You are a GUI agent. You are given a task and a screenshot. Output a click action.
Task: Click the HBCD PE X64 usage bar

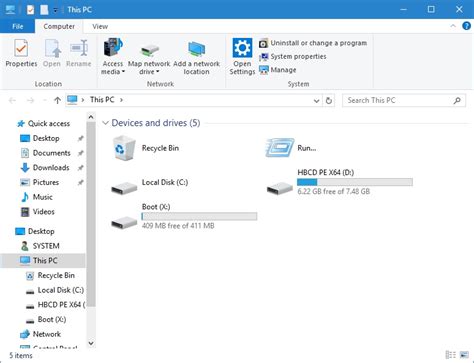(x=355, y=182)
